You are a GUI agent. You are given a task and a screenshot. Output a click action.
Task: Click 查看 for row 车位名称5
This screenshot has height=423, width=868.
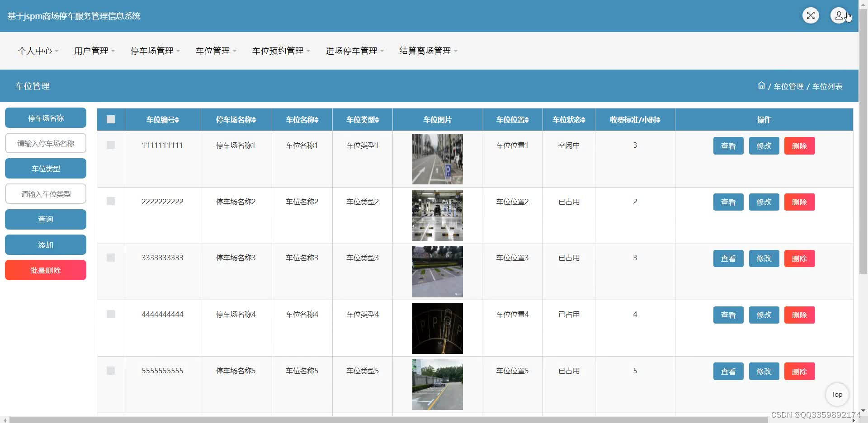tap(728, 371)
